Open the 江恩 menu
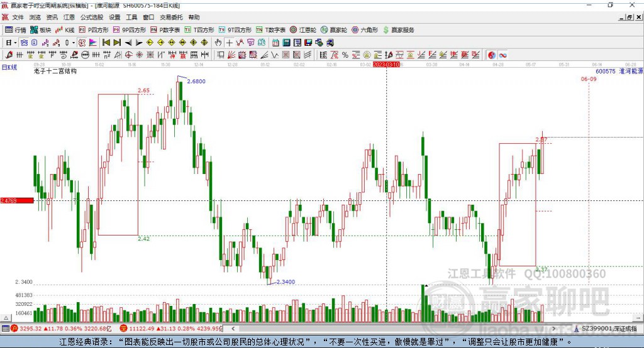644x348 pixels. (69, 17)
